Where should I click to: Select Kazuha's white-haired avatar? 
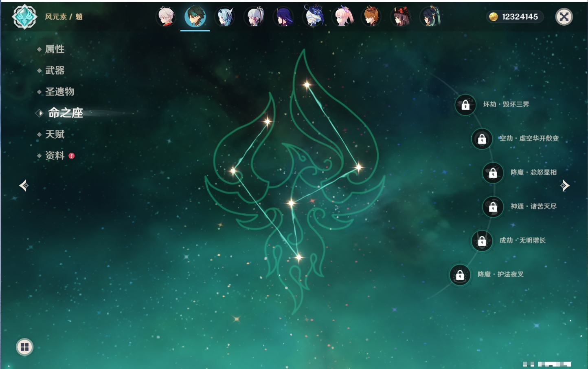(166, 17)
